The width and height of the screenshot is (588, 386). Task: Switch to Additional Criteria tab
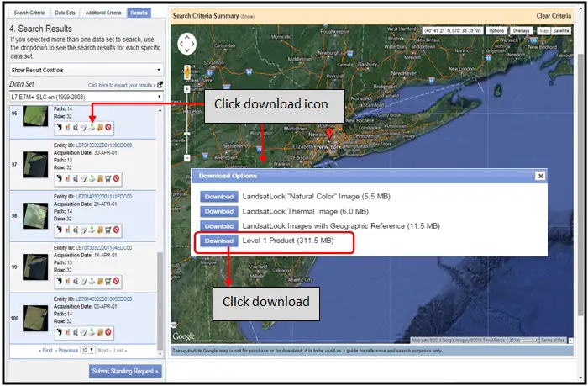[x=103, y=13]
